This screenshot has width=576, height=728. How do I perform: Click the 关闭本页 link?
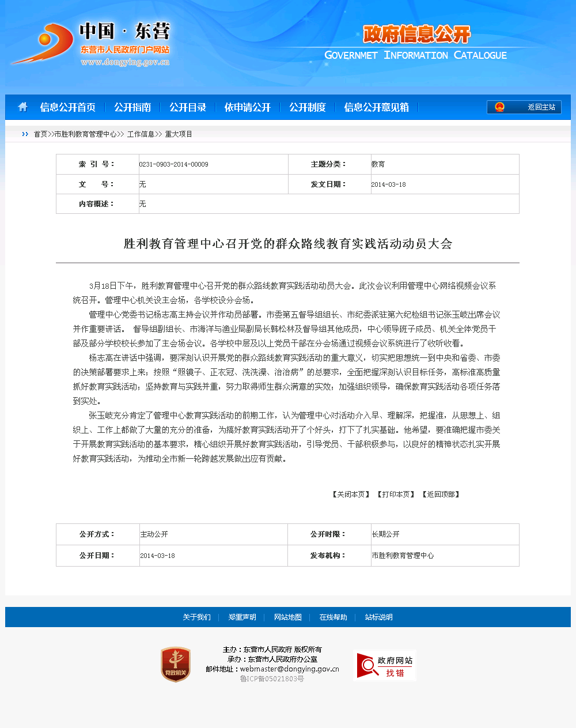point(351,495)
